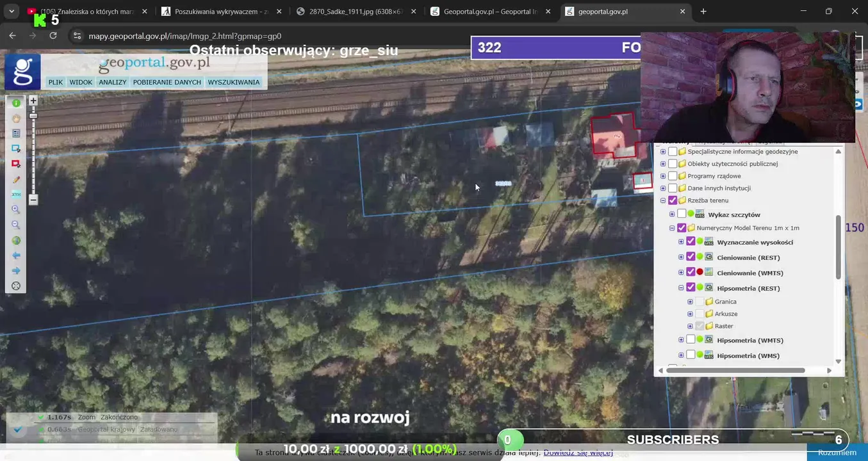The height and width of the screenshot is (461, 868).
Task: Expand Specjalistyczne informacje geodezyjne node
Action: (x=663, y=152)
